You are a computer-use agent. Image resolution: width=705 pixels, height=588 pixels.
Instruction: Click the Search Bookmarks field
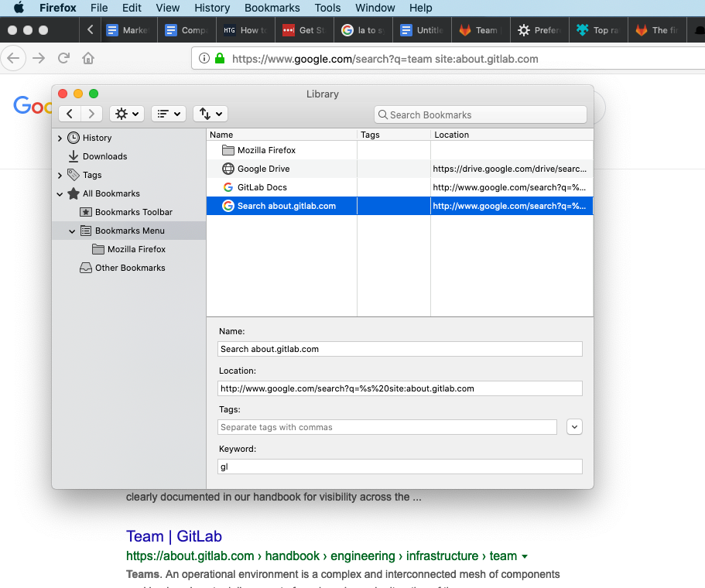(481, 115)
